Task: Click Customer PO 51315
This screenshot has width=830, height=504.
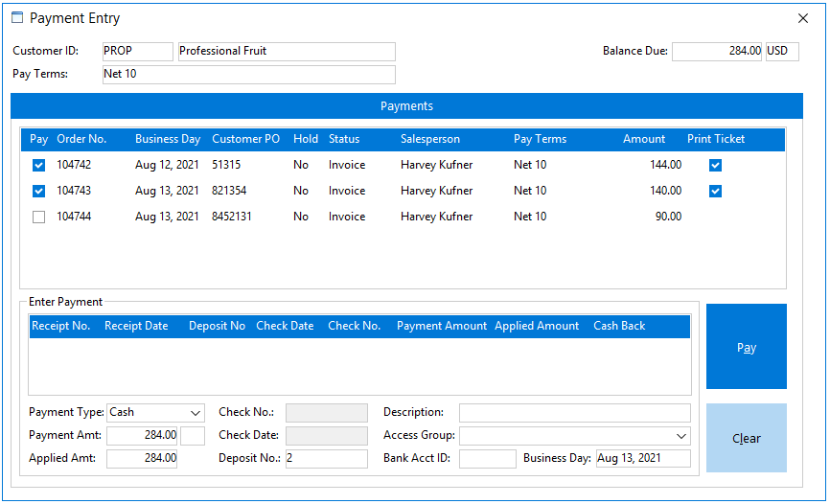Action: pos(226,165)
